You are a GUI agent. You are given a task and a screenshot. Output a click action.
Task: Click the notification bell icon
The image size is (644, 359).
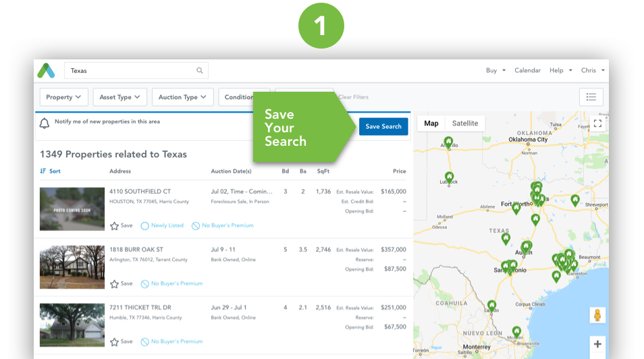point(45,123)
